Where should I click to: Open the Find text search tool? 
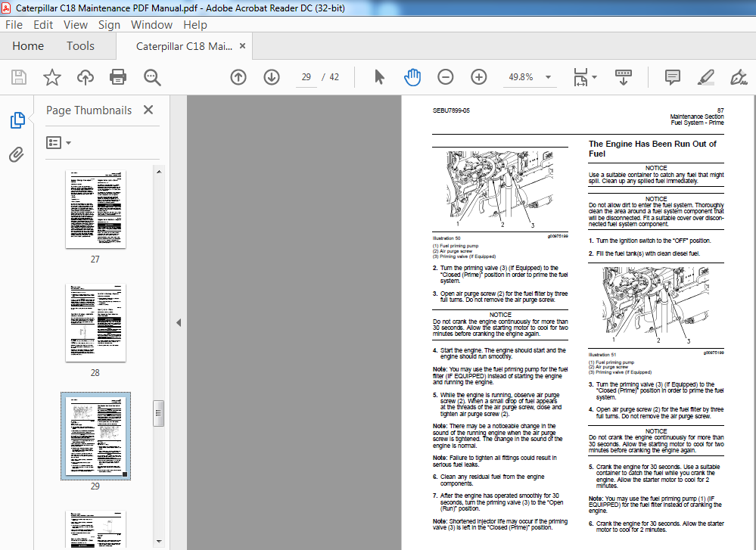[x=152, y=77]
